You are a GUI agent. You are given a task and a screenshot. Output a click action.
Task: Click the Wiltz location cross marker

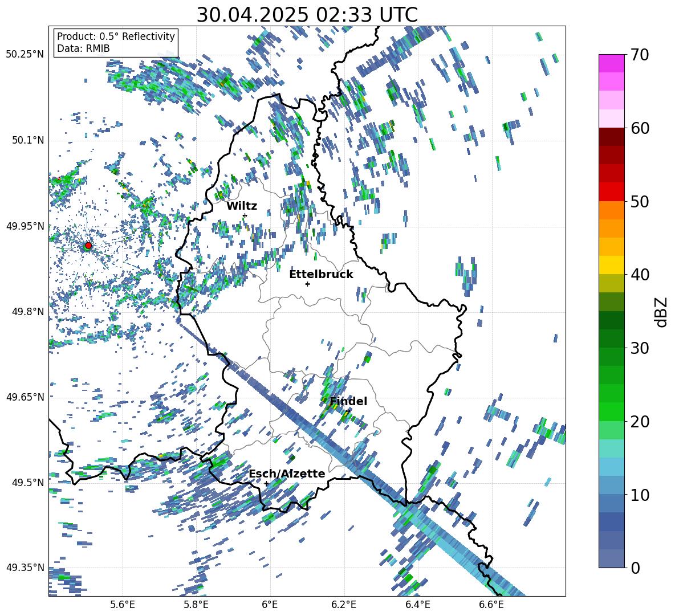pos(245,215)
